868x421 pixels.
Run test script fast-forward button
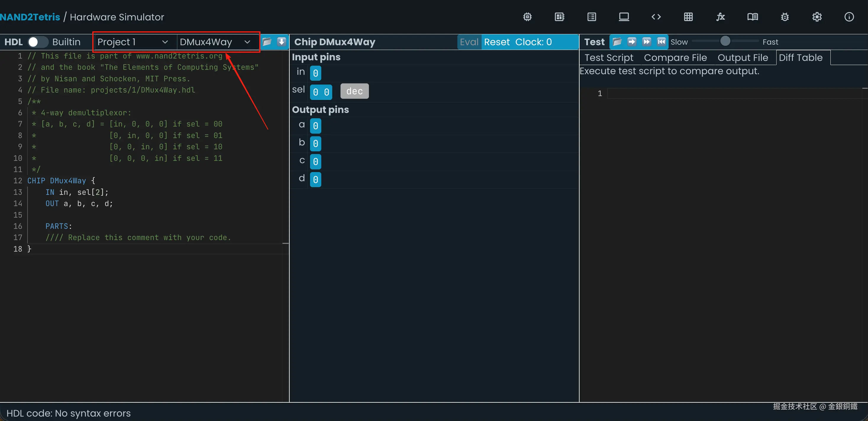click(646, 42)
